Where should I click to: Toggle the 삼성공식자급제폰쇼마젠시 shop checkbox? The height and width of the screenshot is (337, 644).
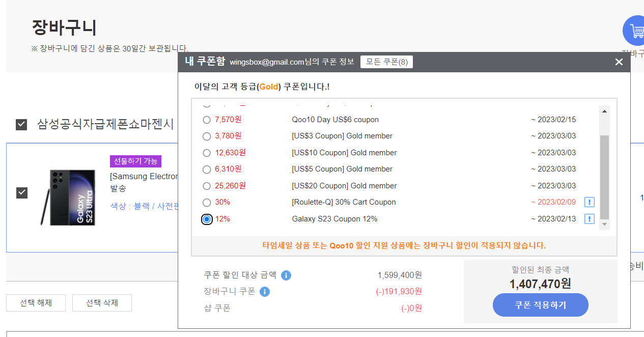tap(21, 124)
